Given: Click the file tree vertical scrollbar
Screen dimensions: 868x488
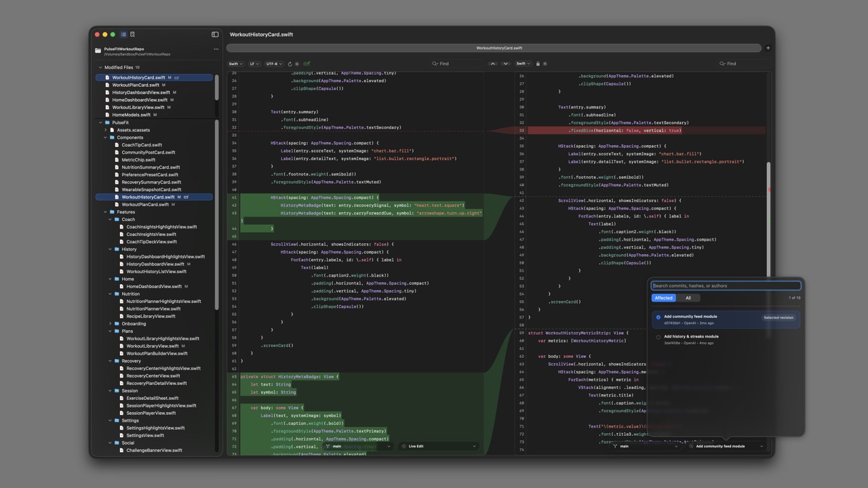Looking at the screenshot, I should click(x=217, y=214).
